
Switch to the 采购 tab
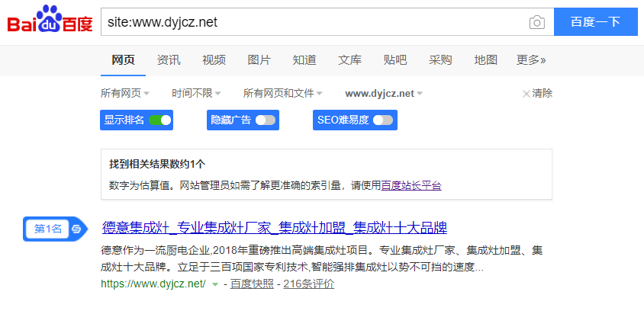tap(440, 60)
